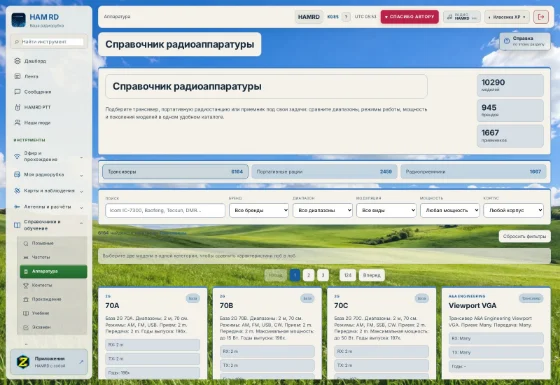Screen dimensions: 560x385
Task: Click the HAM RD logo icon
Action: 18,20
